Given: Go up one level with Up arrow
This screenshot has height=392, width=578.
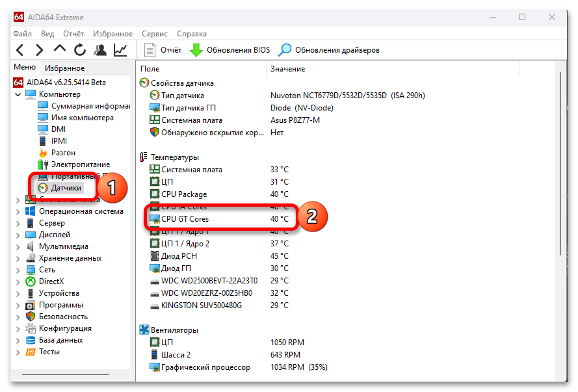Looking at the screenshot, I should (x=60, y=50).
